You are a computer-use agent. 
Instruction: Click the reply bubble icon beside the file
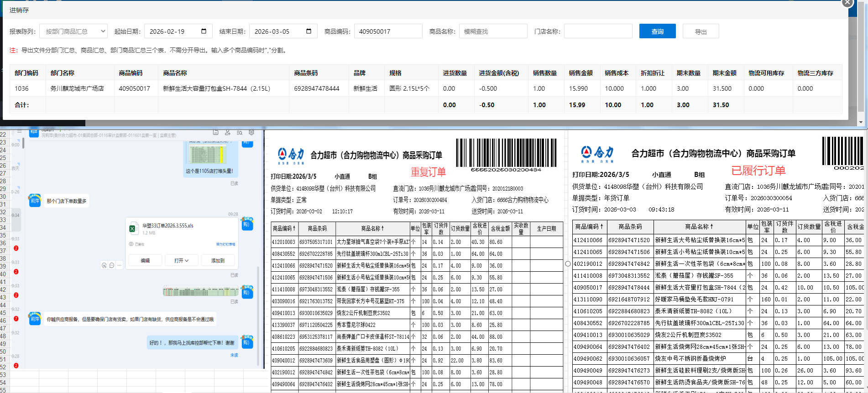point(112,265)
